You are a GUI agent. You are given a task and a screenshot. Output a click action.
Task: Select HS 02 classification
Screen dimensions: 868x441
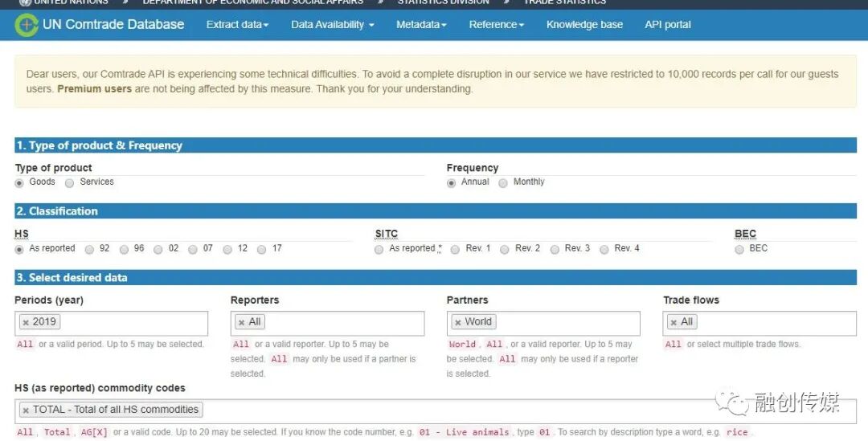(158, 250)
